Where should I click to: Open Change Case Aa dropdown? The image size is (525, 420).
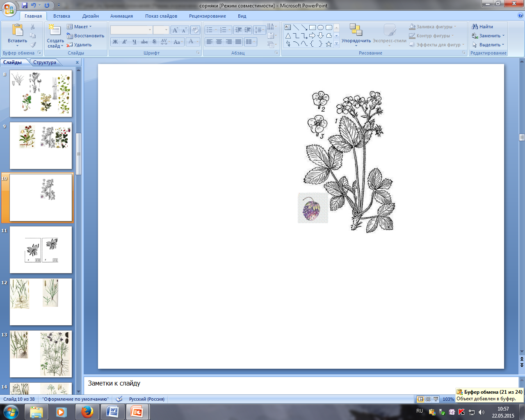coord(177,42)
